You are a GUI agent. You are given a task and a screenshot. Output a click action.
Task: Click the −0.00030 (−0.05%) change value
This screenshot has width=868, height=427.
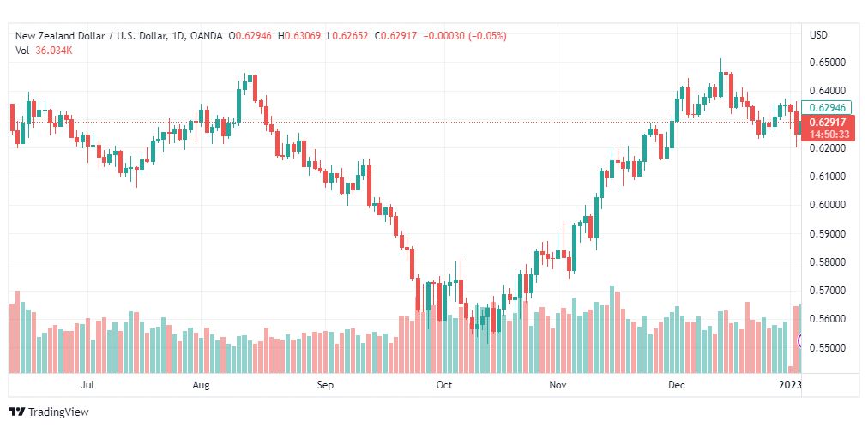[x=464, y=36]
